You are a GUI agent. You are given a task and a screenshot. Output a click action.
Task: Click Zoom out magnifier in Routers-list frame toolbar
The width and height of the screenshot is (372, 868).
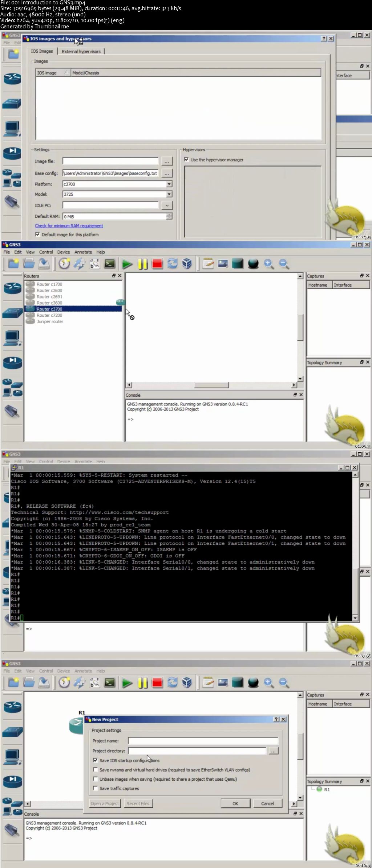pos(284,264)
